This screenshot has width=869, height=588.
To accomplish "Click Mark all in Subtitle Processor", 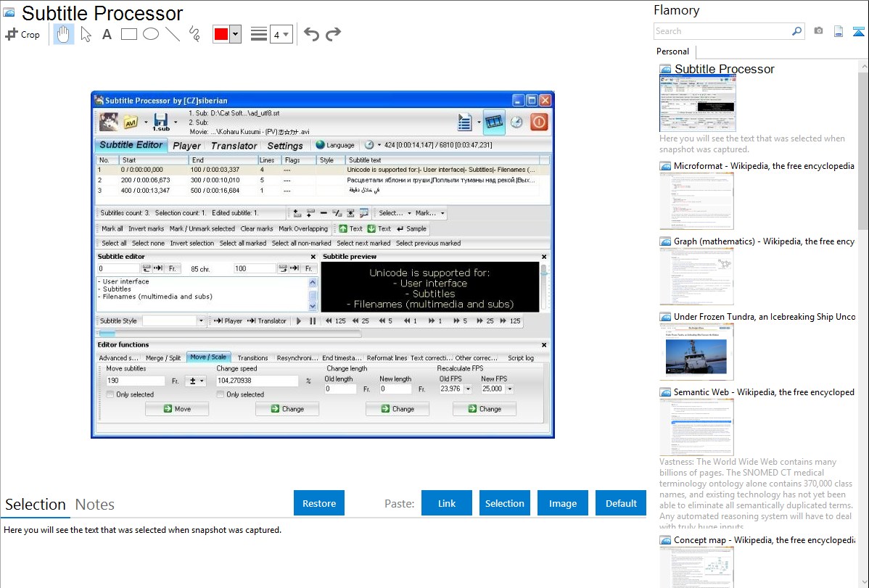I will pos(112,229).
